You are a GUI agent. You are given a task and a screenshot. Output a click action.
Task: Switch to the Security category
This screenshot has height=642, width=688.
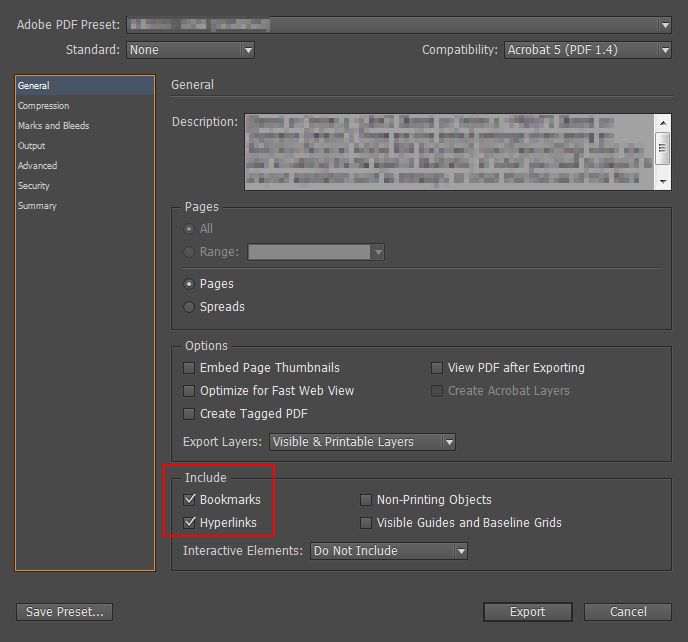(x=34, y=186)
